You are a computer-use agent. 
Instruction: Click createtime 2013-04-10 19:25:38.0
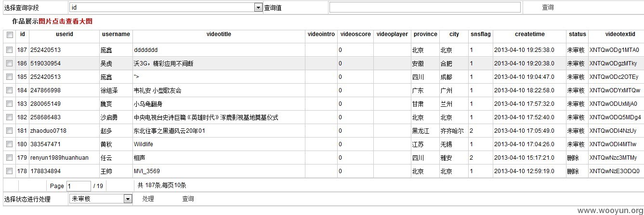coord(524,50)
